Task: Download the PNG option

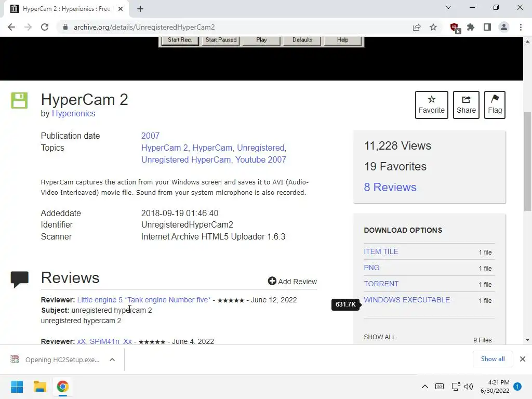Action: tap(371, 268)
